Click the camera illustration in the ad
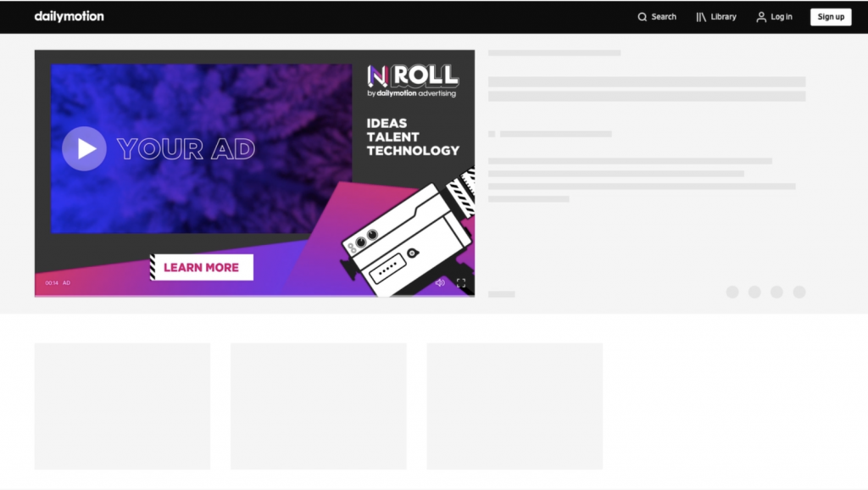 (x=409, y=232)
